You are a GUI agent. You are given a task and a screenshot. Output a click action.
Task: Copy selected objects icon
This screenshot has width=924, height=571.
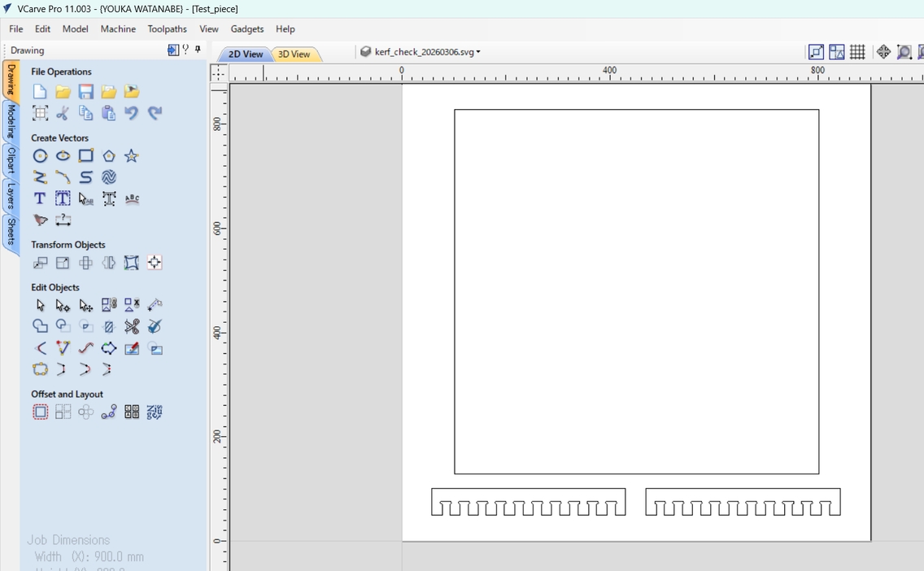tap(86, 112)
